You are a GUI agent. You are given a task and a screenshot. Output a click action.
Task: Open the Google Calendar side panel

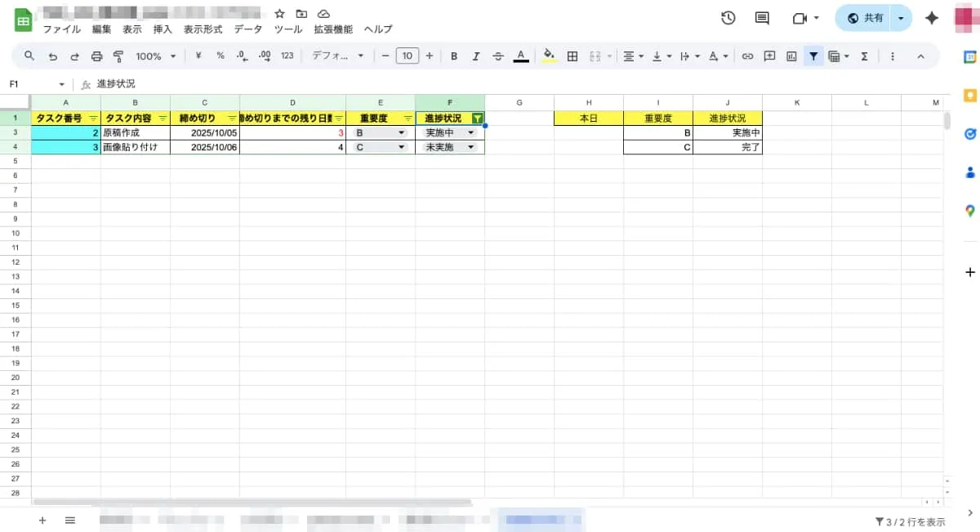coord(969,57)
